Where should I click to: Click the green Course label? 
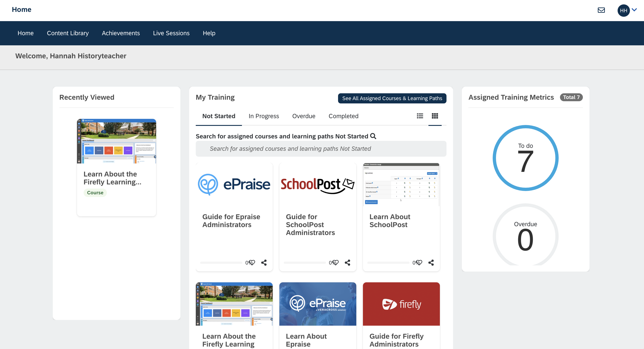[x=95, y=193]
